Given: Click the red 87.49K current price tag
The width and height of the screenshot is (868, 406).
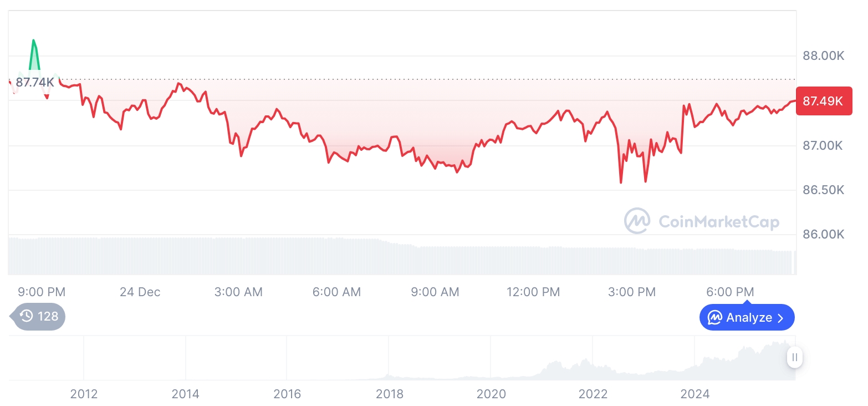Looking at the screenshot, I should click(823, 101).
